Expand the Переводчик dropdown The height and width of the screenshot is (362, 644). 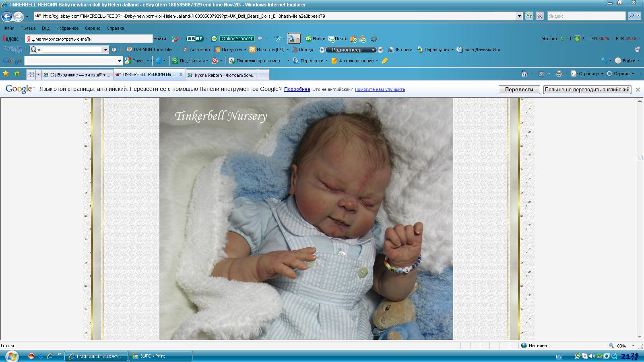pos(452,50)
